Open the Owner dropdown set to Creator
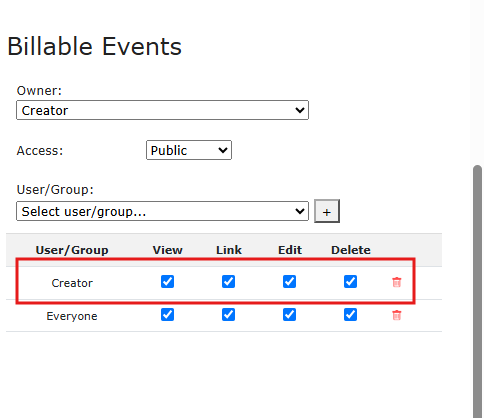484x418 pixels. 162,110
